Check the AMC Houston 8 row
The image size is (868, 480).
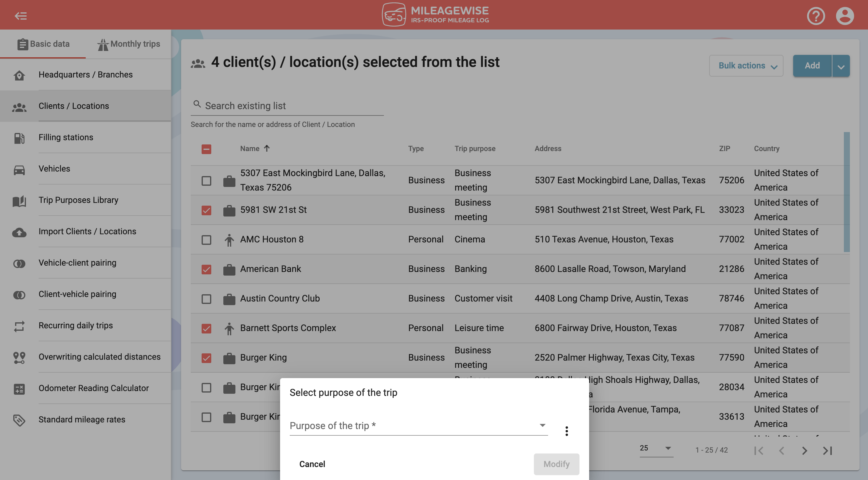tap(206, 240)
